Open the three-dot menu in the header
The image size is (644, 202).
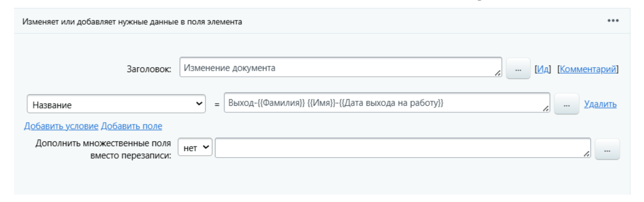point(613,21)
